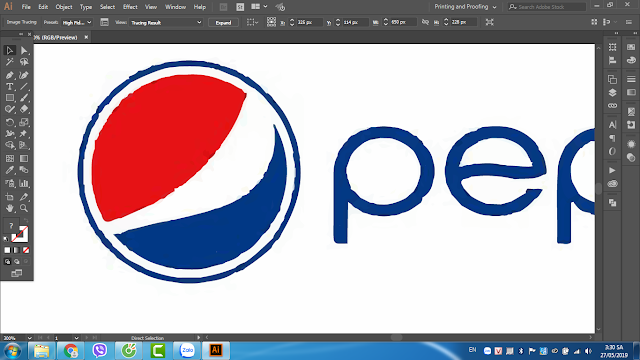
Task: Select the Lasso tool
Action: coord(24,62)
